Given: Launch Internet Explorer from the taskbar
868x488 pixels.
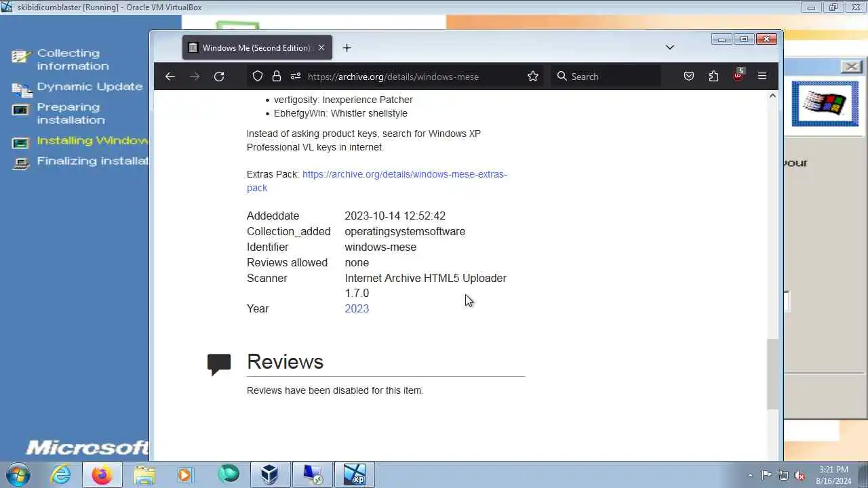Looking at the screenshot, I should [62, 474].
